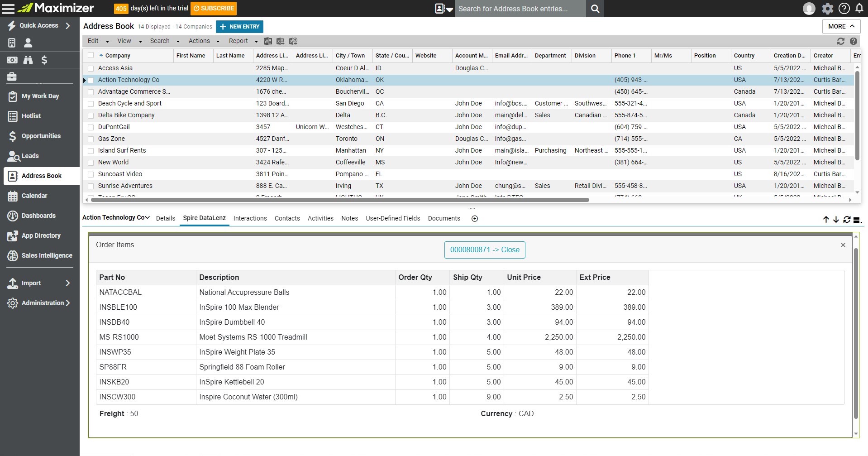Click the Address Book search input field

tap(520, 9)
